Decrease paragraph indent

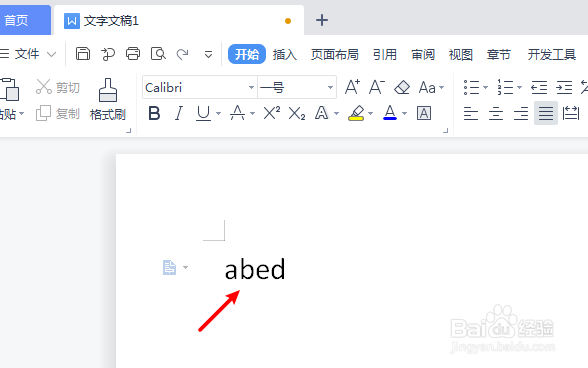point(539,87)
